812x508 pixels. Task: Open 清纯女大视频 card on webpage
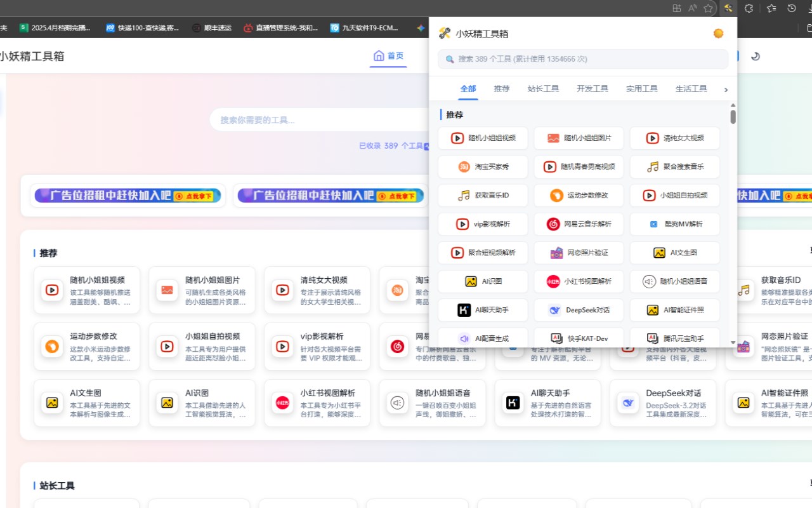click(317, 290)
